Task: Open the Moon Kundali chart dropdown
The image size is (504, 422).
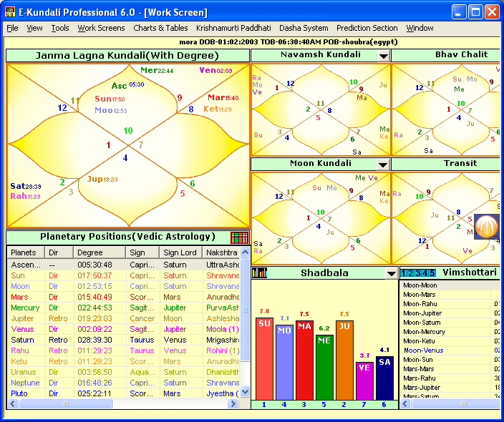Action: (x=383, y=165)
